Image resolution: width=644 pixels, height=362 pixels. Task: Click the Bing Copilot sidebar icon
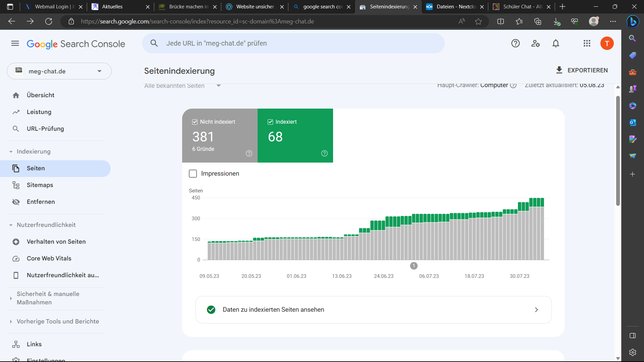(x=633, y=21)
